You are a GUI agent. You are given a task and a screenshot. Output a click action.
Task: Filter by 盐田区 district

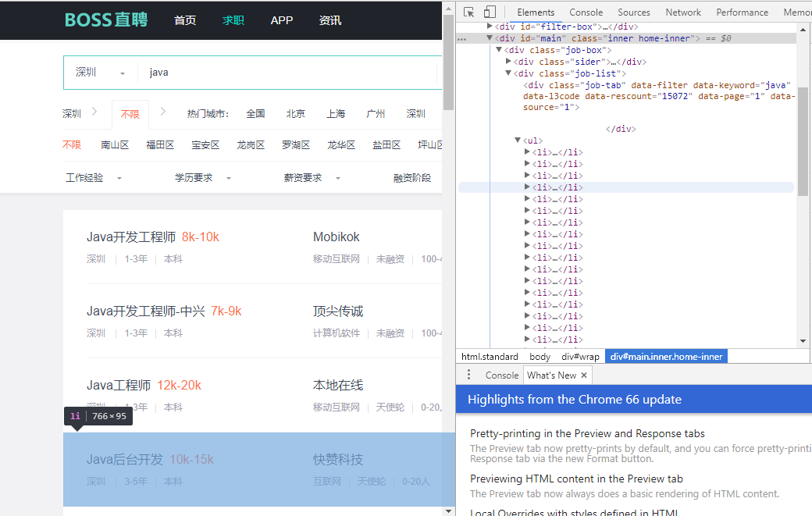pos(386,145)
